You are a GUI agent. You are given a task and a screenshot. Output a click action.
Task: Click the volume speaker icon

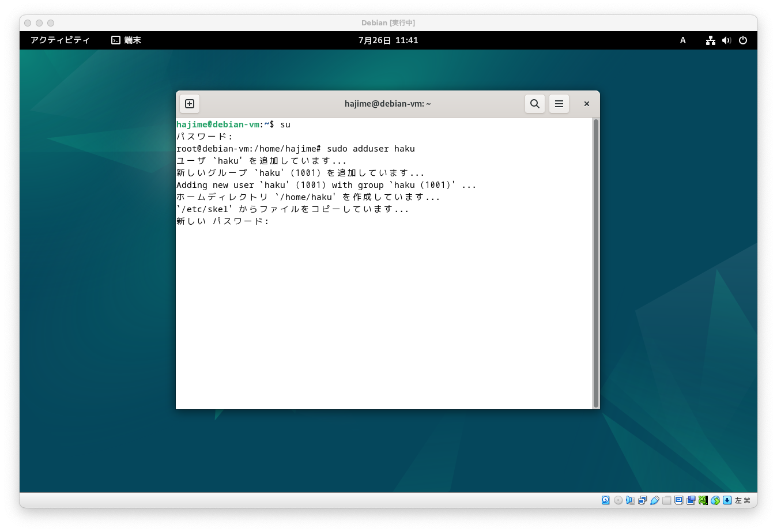click(x=727, y=40)
